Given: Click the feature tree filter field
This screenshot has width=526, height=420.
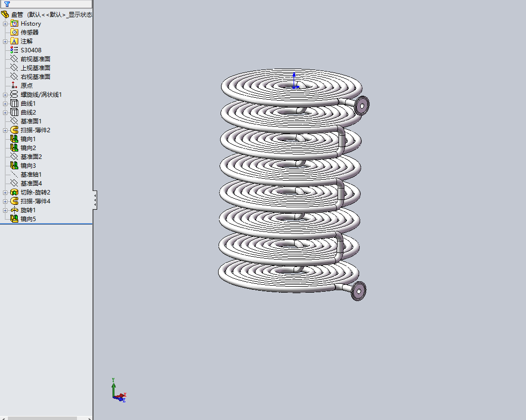Looking at the screenshot, I should point(46,4).
